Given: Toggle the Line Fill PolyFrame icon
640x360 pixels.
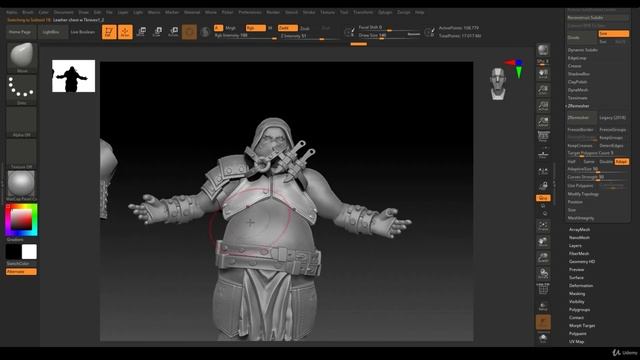Looking at the screenshot, I should pos(543,289).
